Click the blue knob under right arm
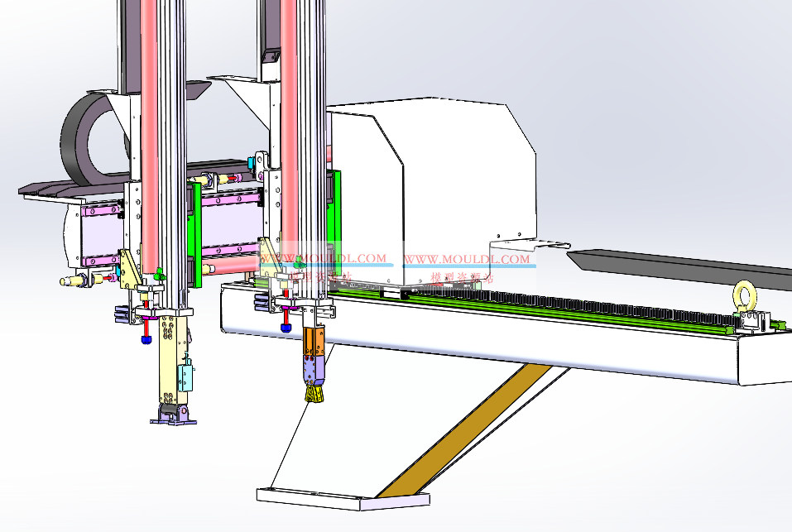The height and width of the screenshot is (532, 792). pyautogui.click(x=286, y=328)
